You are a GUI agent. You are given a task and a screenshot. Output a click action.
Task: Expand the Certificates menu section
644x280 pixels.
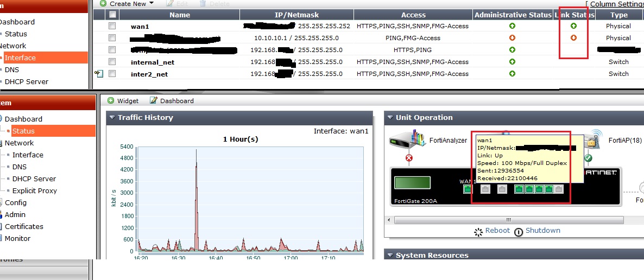click(24, 226)
